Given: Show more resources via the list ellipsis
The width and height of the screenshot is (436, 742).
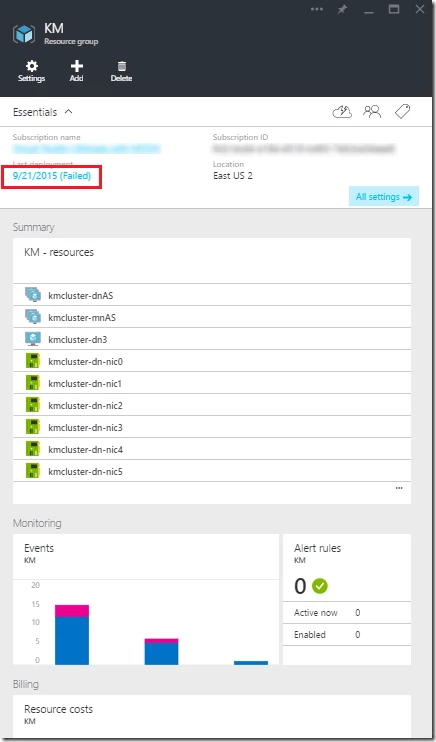Looking at the screenshot, I should [399, 488].
